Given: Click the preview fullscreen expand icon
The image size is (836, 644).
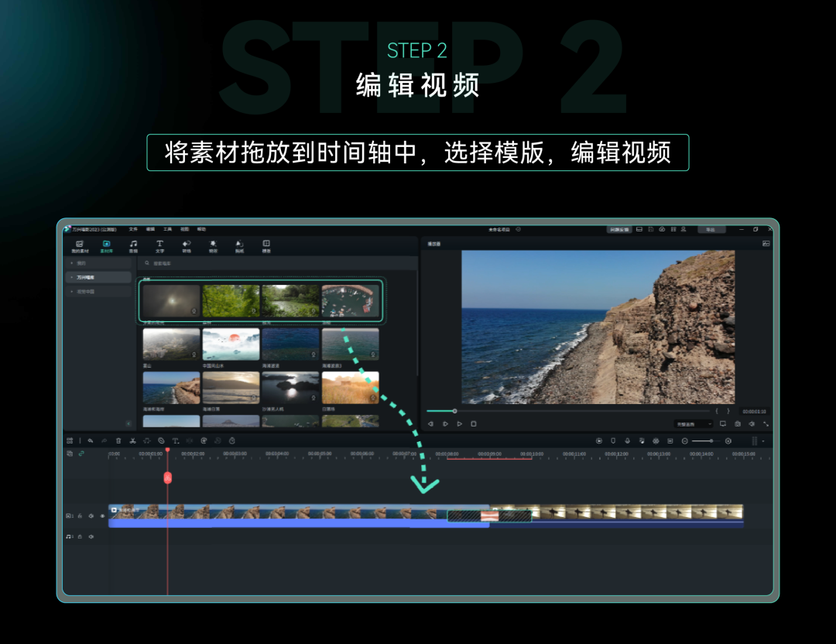Looking at the screenshot, I should click(766, 424).
